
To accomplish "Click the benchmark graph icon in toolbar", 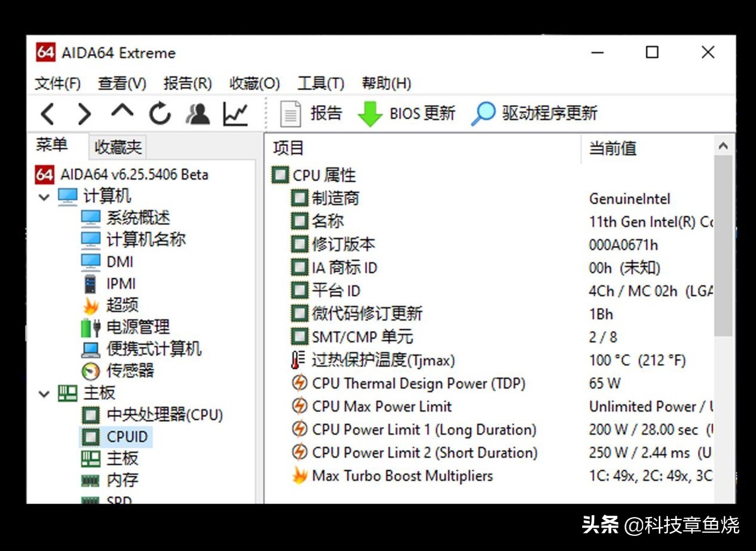I will [234, 113].
